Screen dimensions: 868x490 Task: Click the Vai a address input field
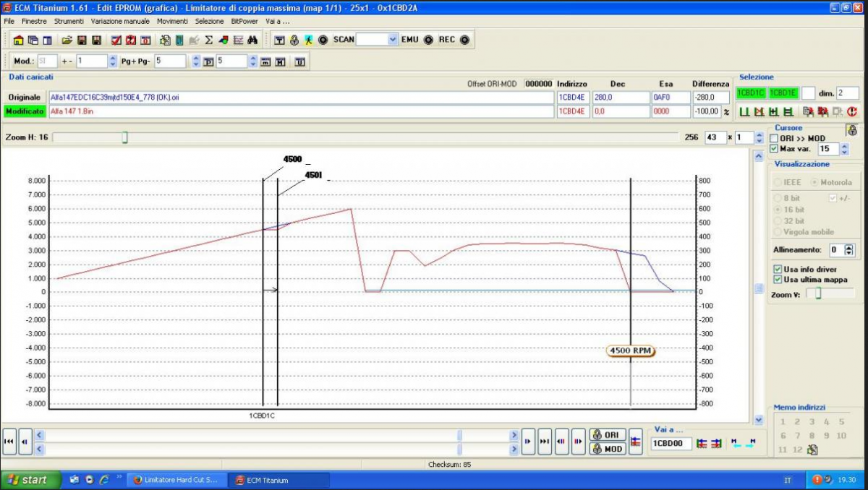[x=671, y=443]
